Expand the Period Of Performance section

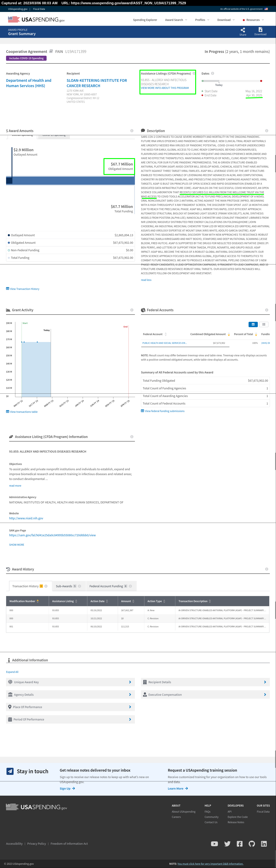(x=70, y=719)
